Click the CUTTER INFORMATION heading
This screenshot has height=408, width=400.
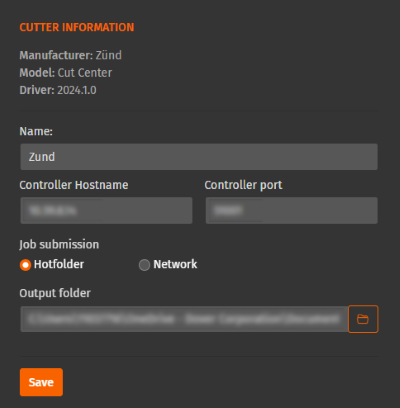click(77, 27)
